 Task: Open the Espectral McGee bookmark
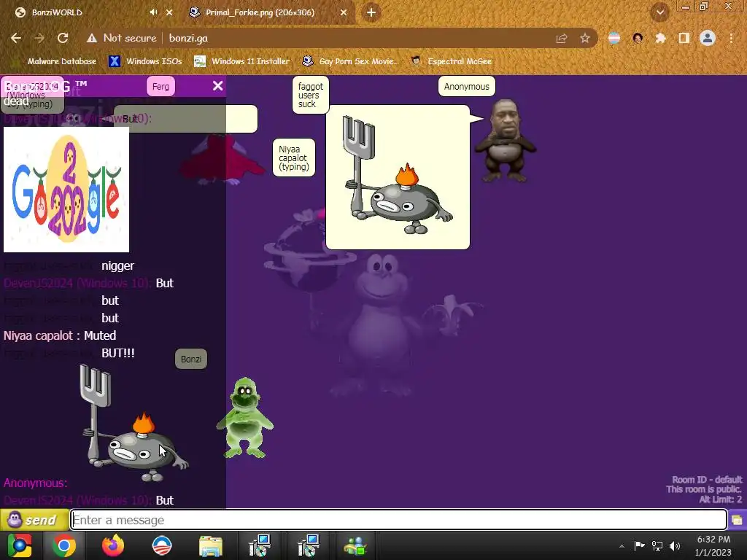click(451, 61)
